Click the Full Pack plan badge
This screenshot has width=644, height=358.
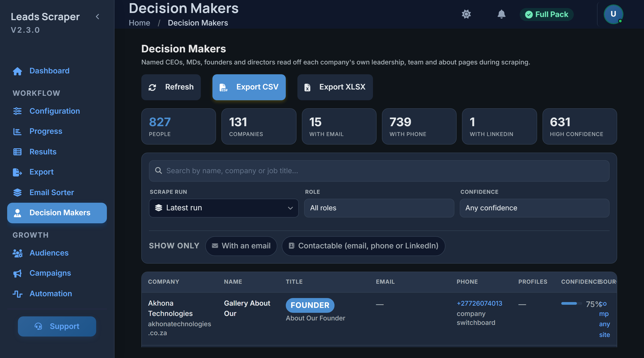546,14
